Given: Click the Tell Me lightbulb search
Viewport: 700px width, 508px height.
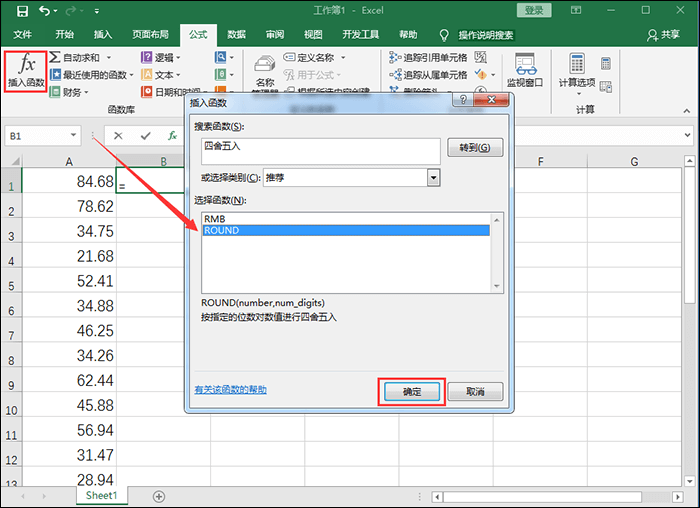Looking at the screenshot, I should coord(444,35).
